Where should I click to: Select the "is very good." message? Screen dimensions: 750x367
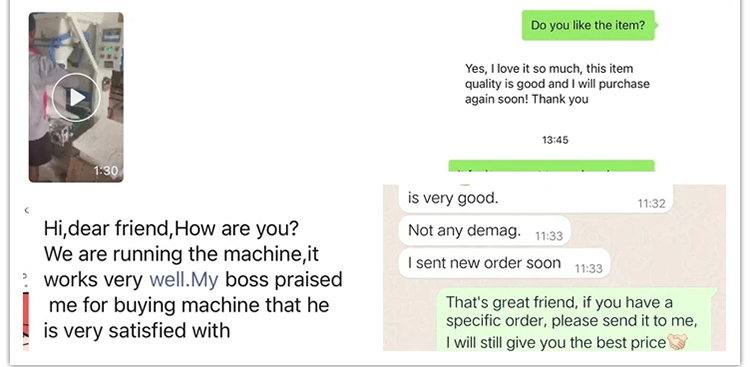535,199
